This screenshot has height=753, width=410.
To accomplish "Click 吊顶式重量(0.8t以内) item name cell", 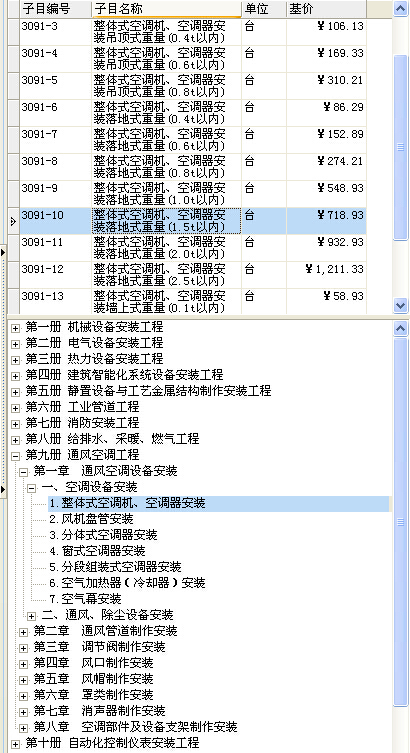I will point(166,86).
